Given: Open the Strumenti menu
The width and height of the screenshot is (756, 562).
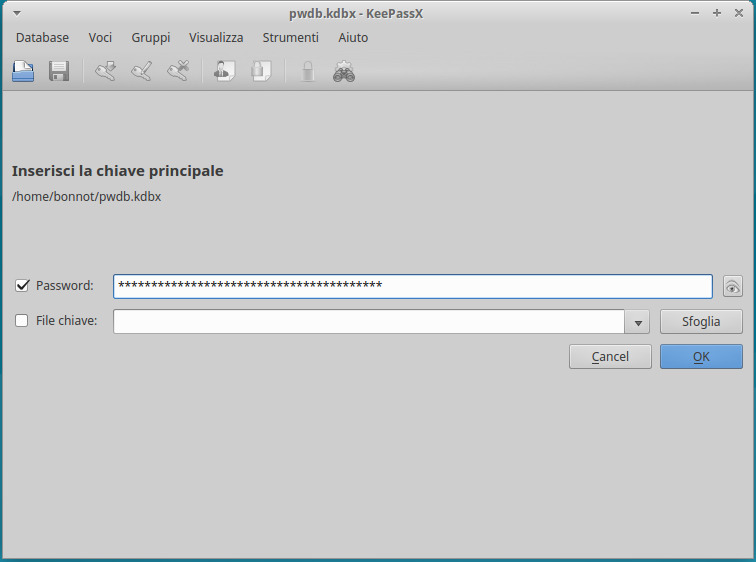Looking at the screenshot, I should click(291, 38).
